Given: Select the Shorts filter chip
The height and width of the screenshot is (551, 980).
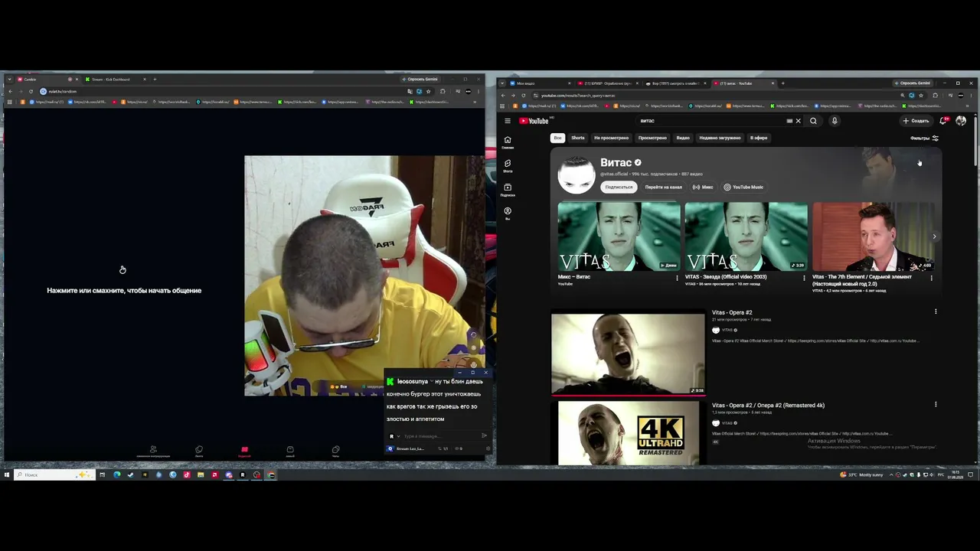Looking at the screenshot, I should (x=578, y=138).
